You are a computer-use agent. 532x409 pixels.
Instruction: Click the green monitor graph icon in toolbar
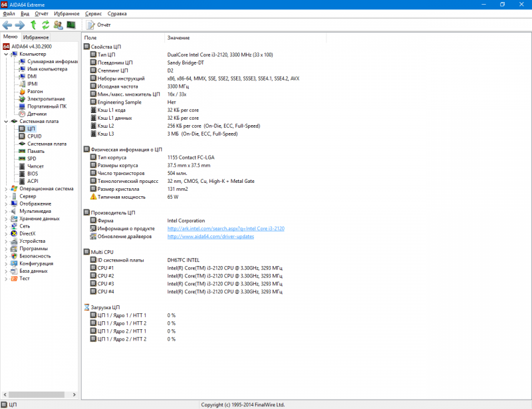[x=70, y=25]
